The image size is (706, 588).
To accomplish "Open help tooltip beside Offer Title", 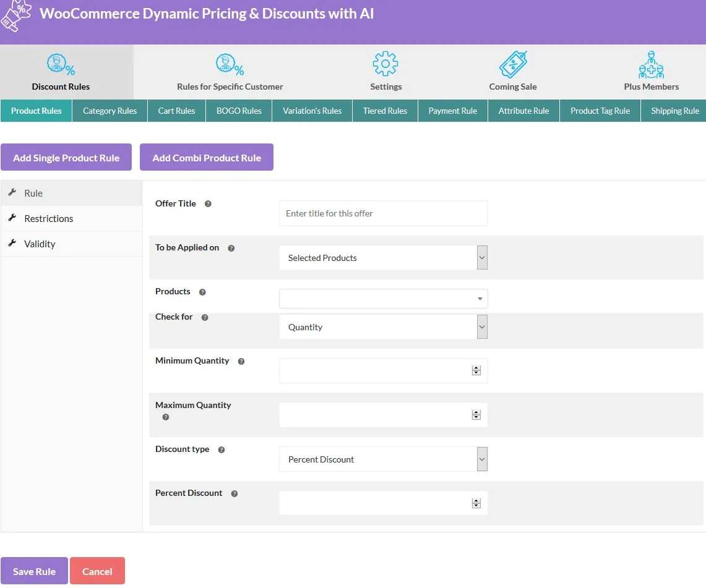I will coord(208,203).
